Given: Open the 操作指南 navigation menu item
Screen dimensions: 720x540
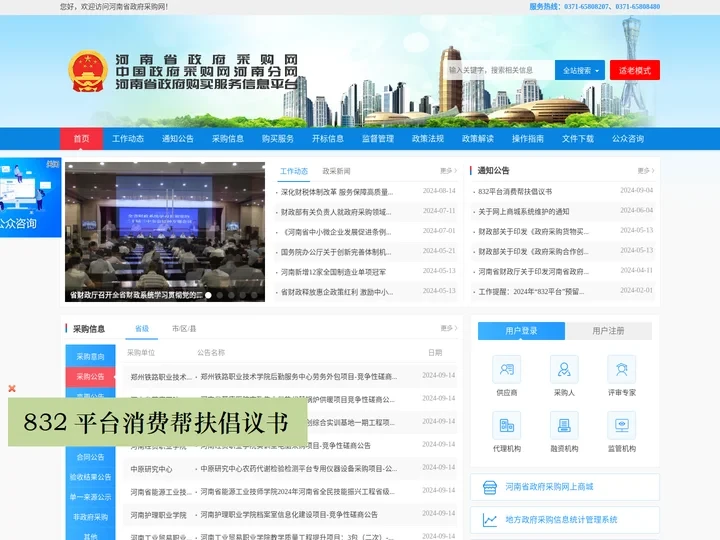Looking at the screenshot, I should [x=528, y=139].
